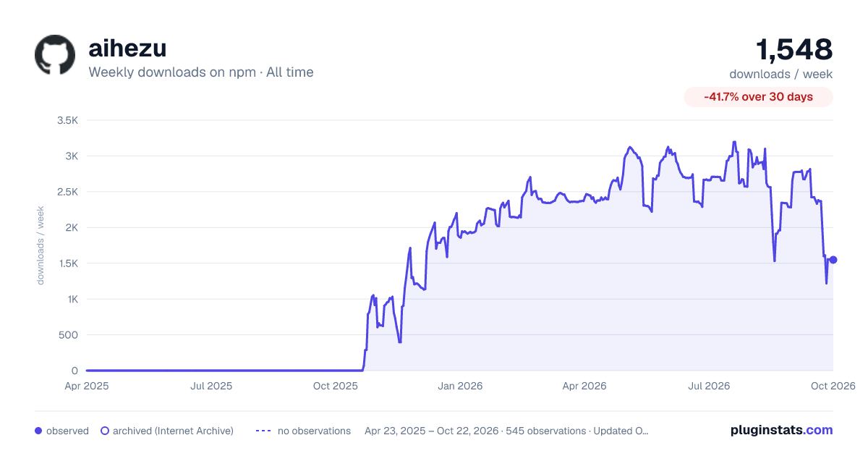The width and height of the screenshot is (868, 456).
Task: Click the 2K y-axis label
Action: [x=71, y=227]
